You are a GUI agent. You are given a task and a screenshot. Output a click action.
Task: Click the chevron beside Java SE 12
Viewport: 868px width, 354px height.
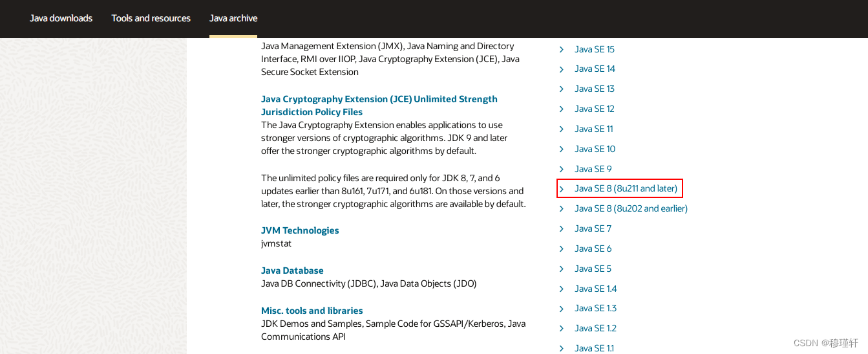561,109
